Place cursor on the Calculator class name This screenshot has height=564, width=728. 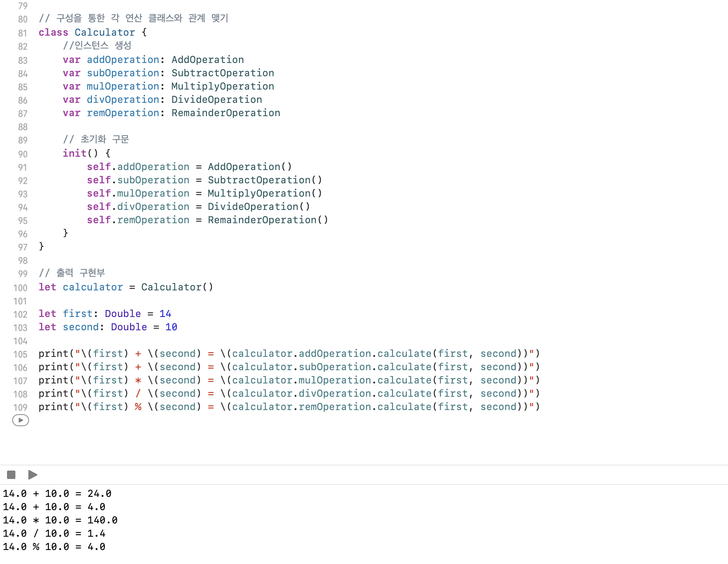click(105, 33)
